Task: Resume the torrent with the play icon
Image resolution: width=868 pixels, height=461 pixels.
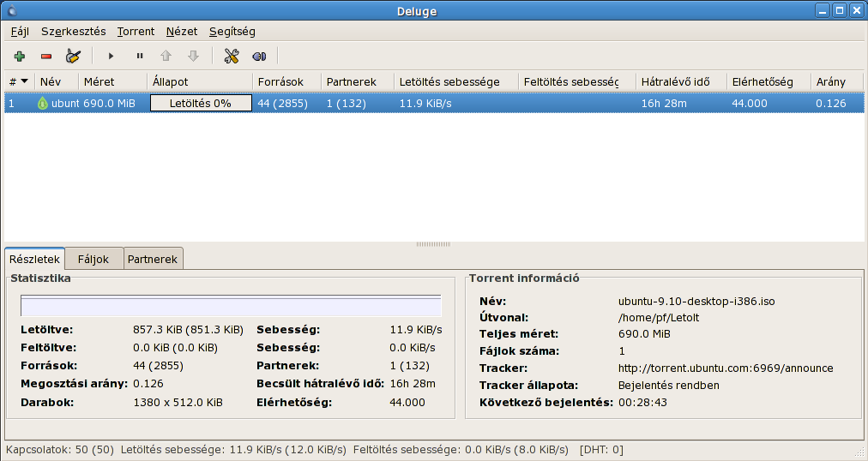Action: point(111,56)
